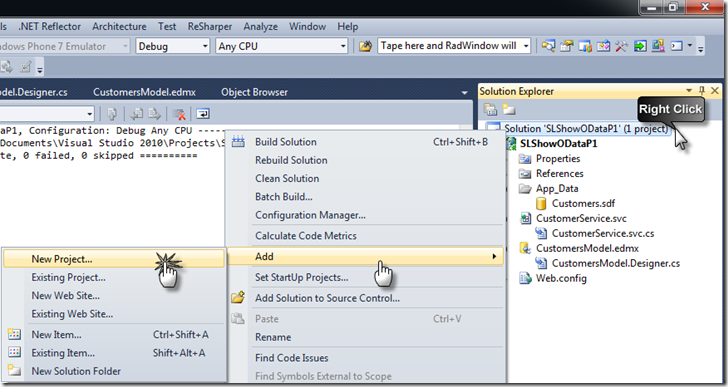Choose New Project from Add submenu

(113, 259)
